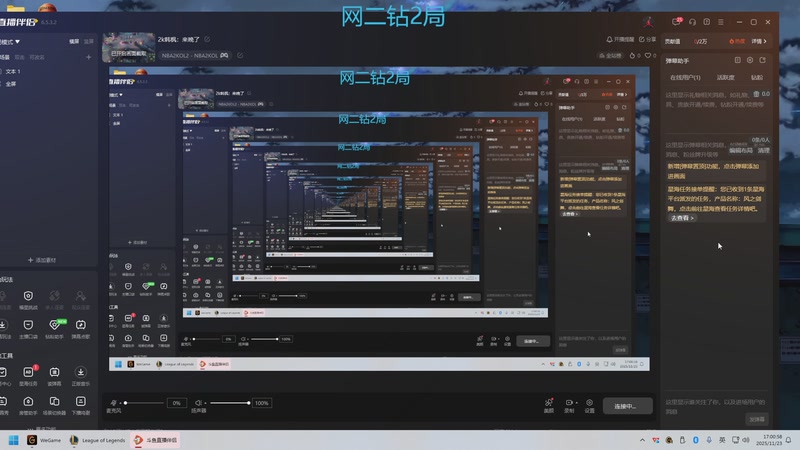800x450 pixels.
Task: Click the 录制 record camera icon
Action: [568, 403]
